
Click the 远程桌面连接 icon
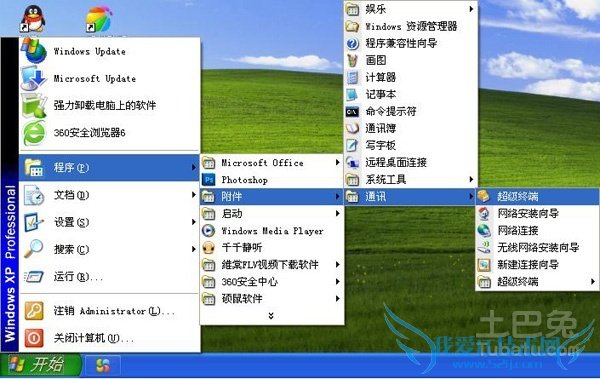(x=352, y=162)
